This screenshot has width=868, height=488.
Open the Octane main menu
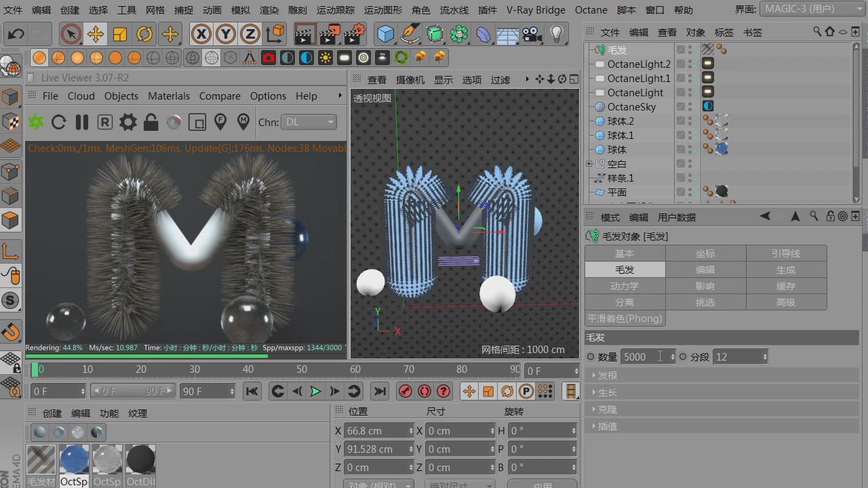(591, 10)
